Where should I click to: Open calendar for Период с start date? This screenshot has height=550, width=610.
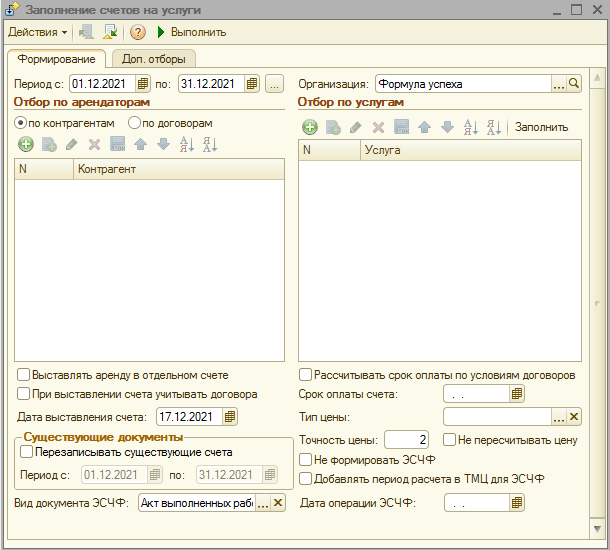[143, 84]
